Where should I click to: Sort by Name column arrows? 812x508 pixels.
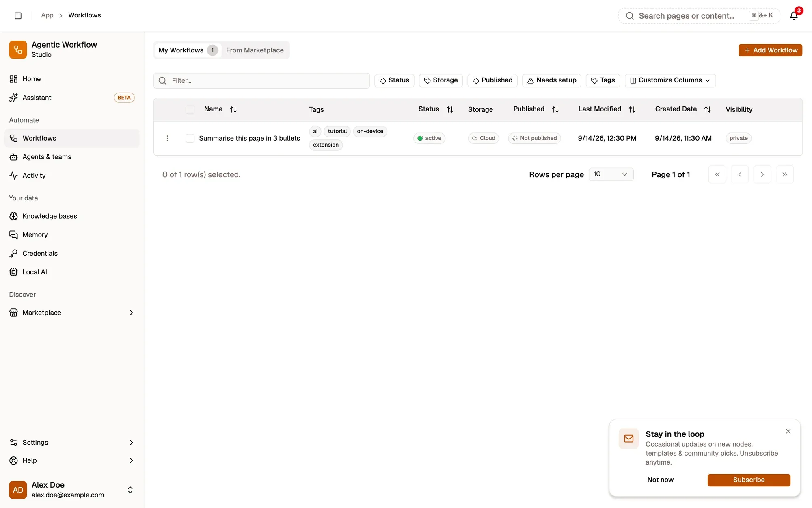coord(233,109)
